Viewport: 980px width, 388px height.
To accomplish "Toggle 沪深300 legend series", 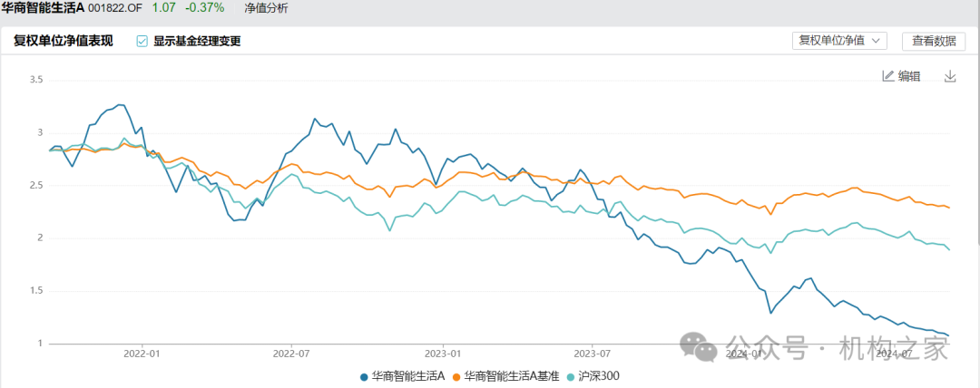I will pyautogui.click(x=599, y=375).
